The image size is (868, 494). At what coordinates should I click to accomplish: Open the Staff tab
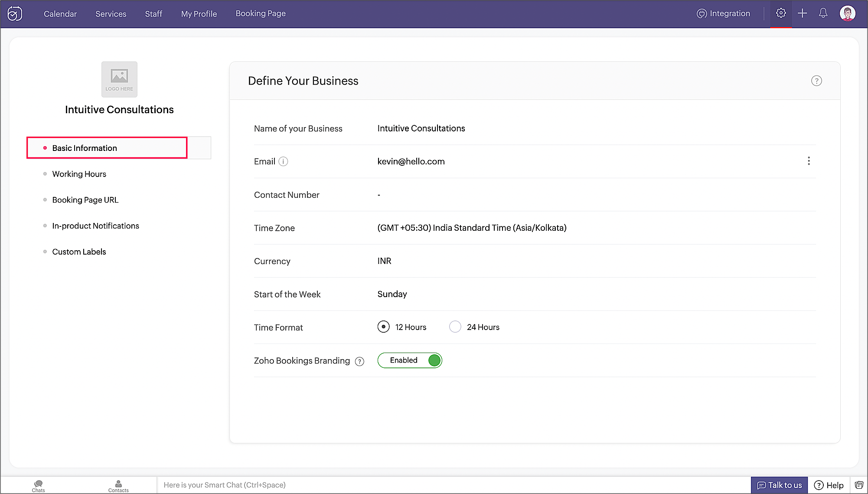pos(153,14)
